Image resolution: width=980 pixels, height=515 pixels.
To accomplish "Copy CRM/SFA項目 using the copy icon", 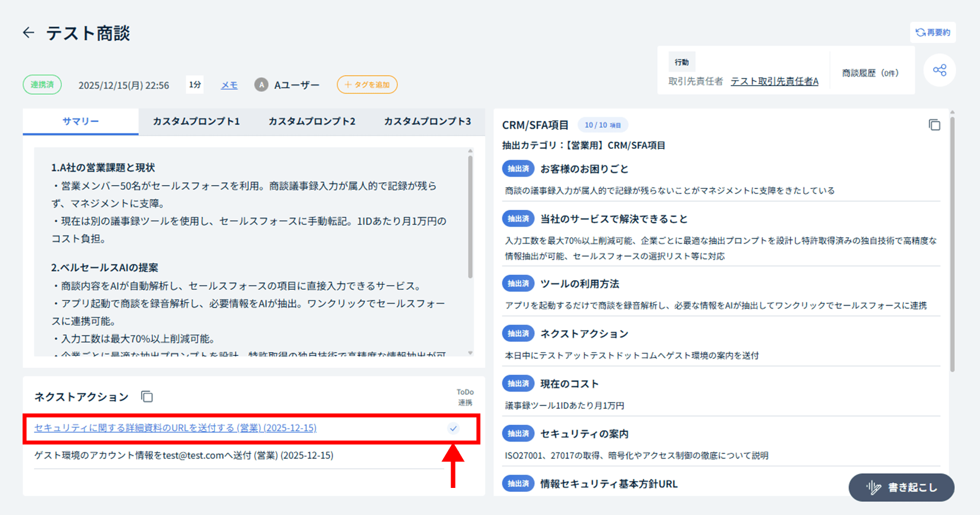I will coord(934,125).
